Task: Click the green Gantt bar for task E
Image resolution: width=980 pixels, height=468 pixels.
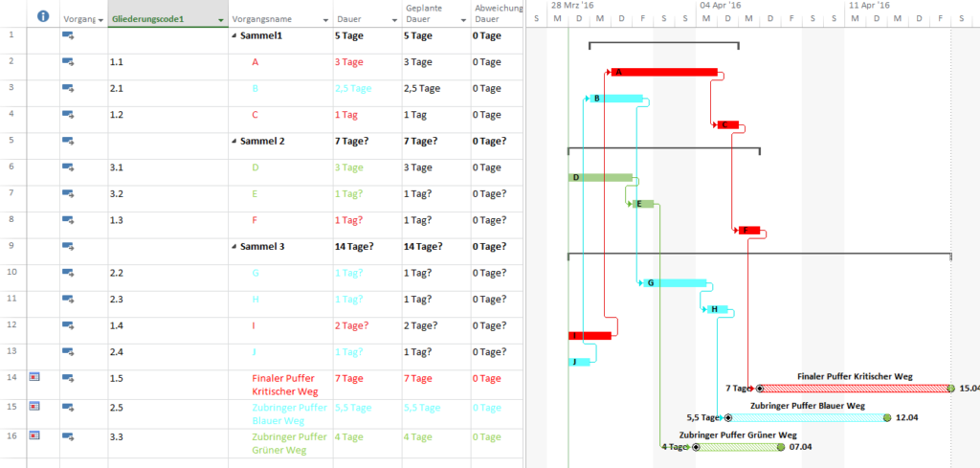Action: 643,204
